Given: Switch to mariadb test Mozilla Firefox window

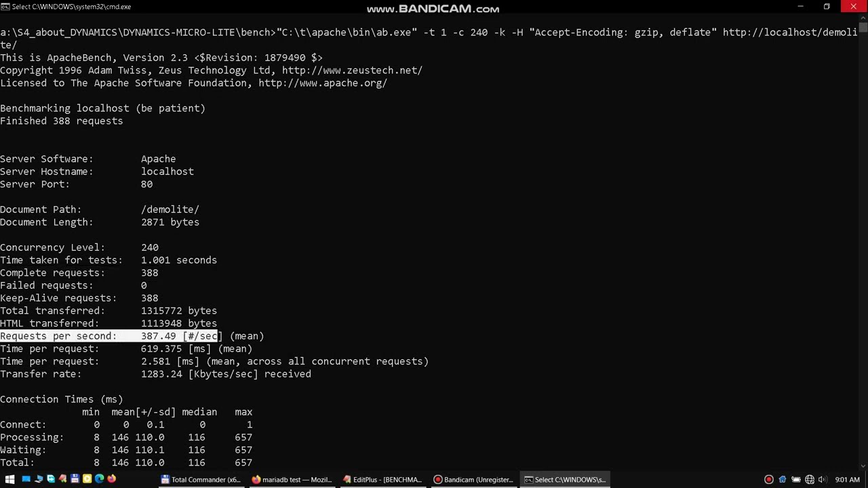Looking at the screenshot, I should [x=292, y=479].
